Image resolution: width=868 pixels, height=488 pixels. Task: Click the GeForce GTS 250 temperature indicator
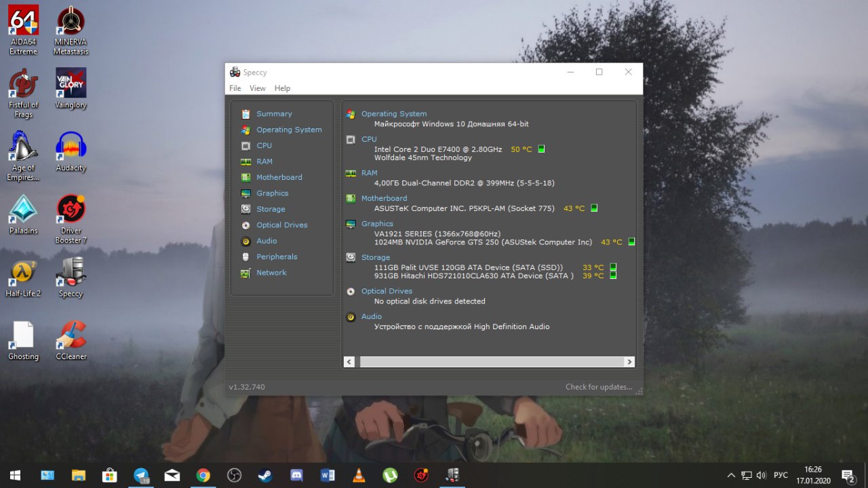pos(631,242)
